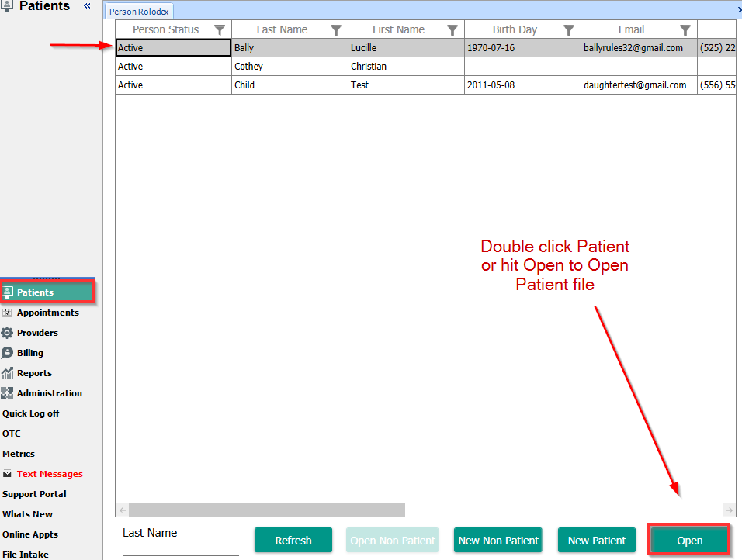Select Active status in Child row
742x560 pixels.
click(x=173, y=85)
